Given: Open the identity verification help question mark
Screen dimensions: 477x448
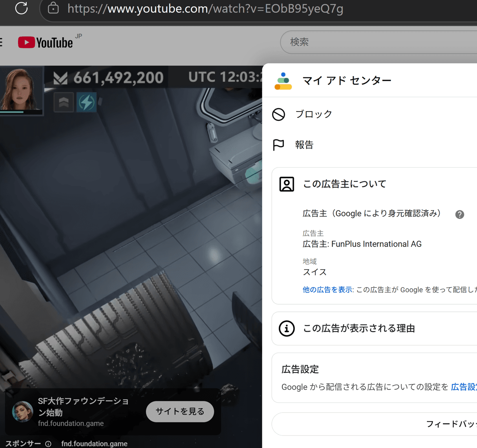Looking at the screenshot, I should (459, 214).
